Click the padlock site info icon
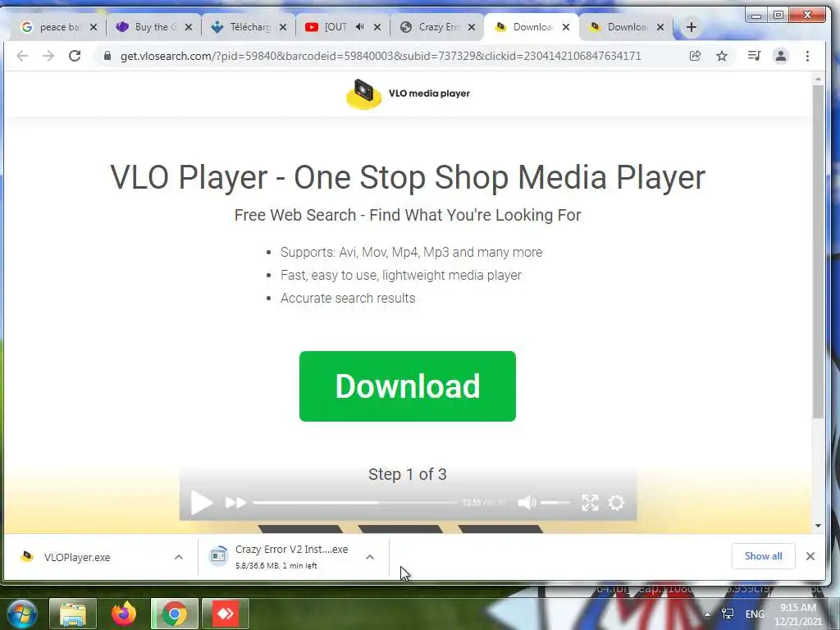Screen dimensions: 840x630 pyautogui.click(x=107, y=56)
